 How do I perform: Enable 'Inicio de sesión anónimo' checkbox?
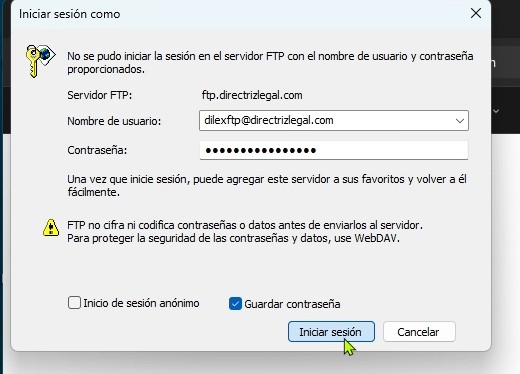tap(74, 303)
